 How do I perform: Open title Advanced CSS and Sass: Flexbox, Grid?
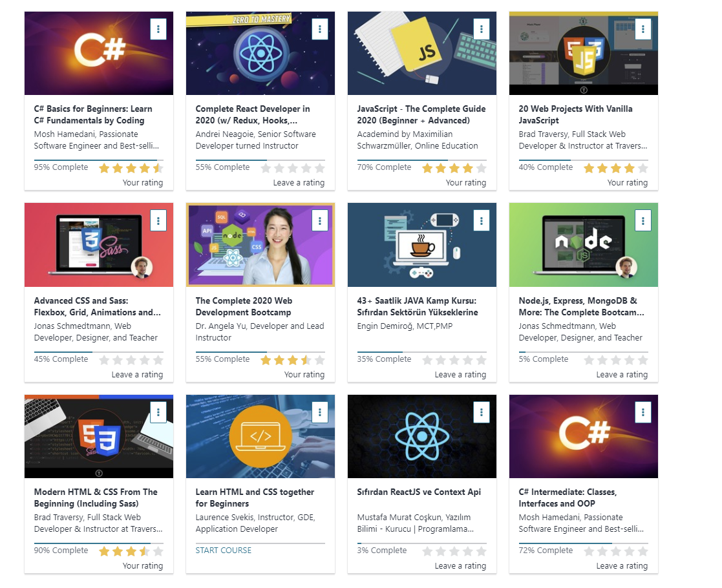97,307
